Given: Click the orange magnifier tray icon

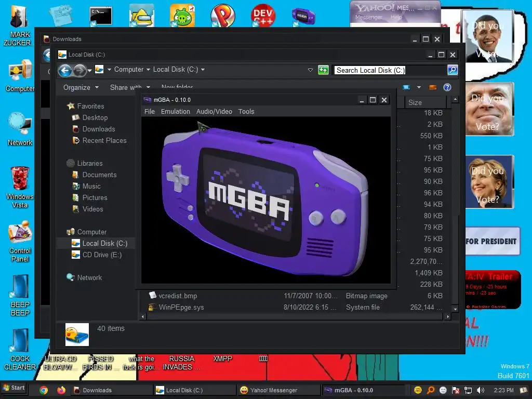Looking at the screenshot, I should tap(431, 390).
